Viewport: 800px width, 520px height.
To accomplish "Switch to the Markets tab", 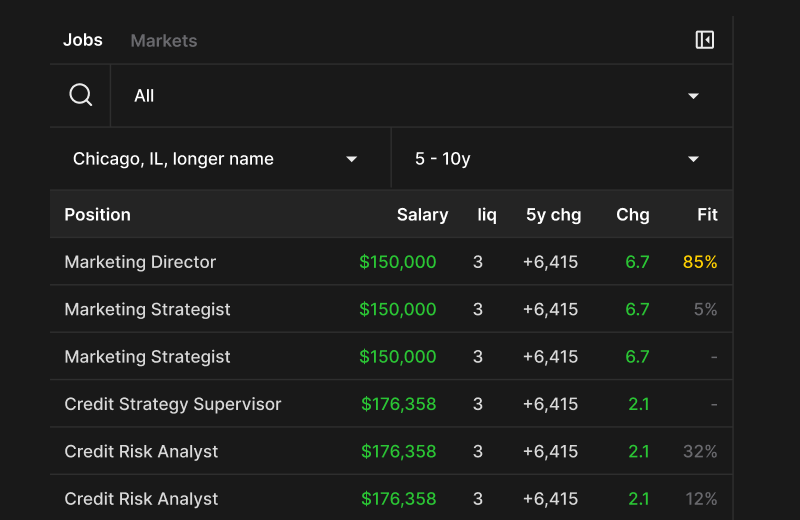I will [x=164, y=41].
